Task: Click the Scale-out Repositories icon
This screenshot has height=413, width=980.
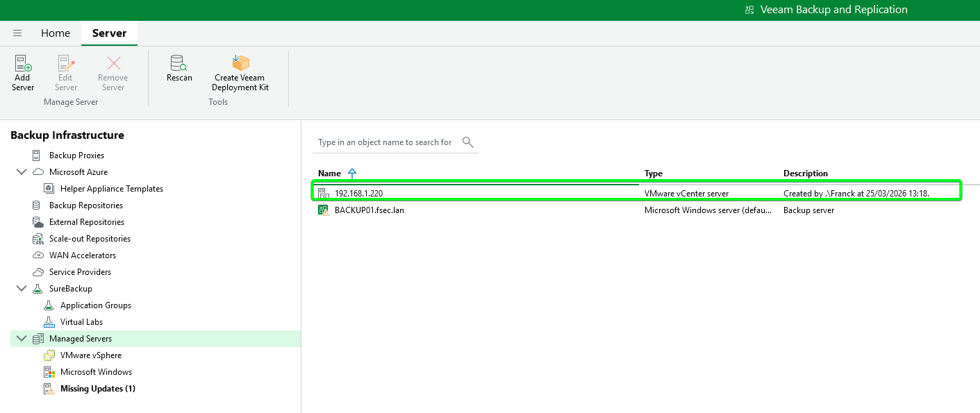Action: [x=38, y=239]
